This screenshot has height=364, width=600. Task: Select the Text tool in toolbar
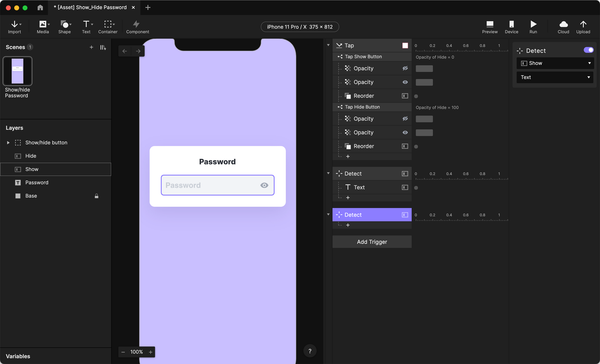(87, 27)
